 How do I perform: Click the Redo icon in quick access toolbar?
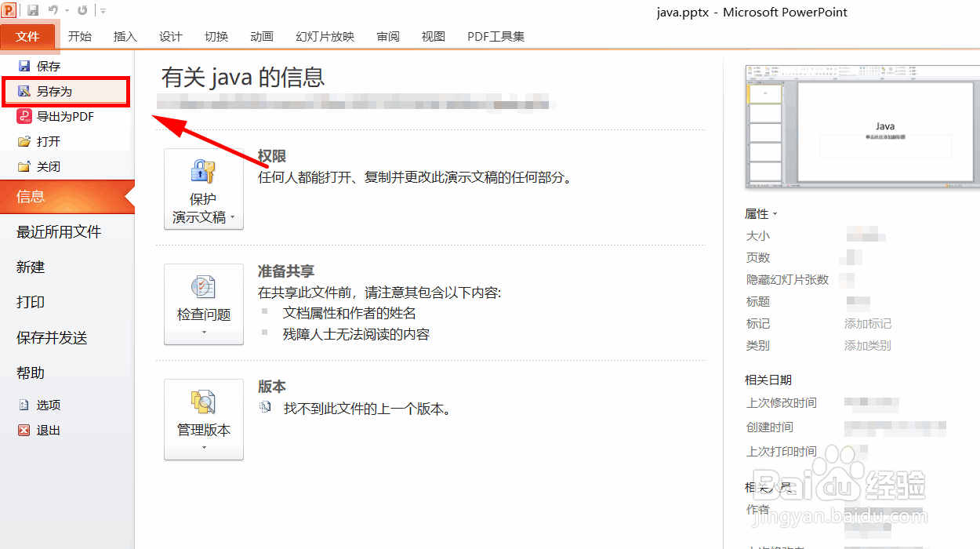82,10
